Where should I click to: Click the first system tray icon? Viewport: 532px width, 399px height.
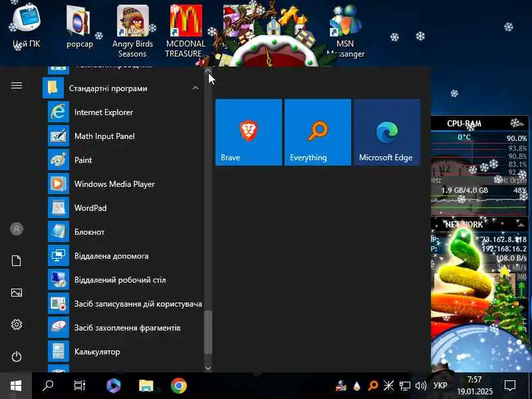pyautogui.click(x=341, y=386)
